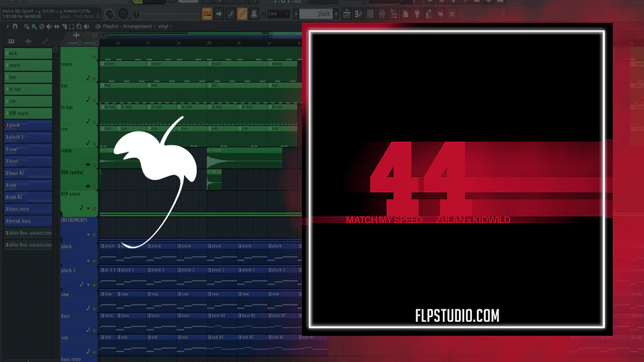Image resolution: width=644 pixels, height=362 pixels.
Task: Select the Select tool in playlist toolbar
Action: point(72,26)
